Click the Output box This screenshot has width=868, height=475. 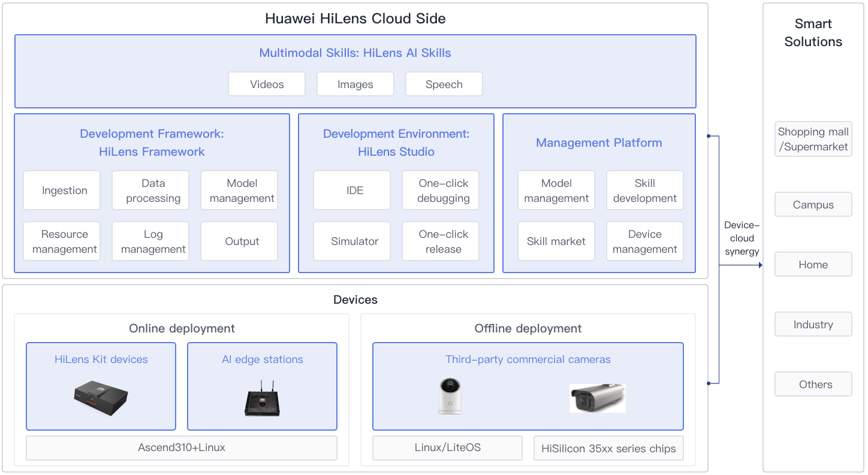pos(239,241)
